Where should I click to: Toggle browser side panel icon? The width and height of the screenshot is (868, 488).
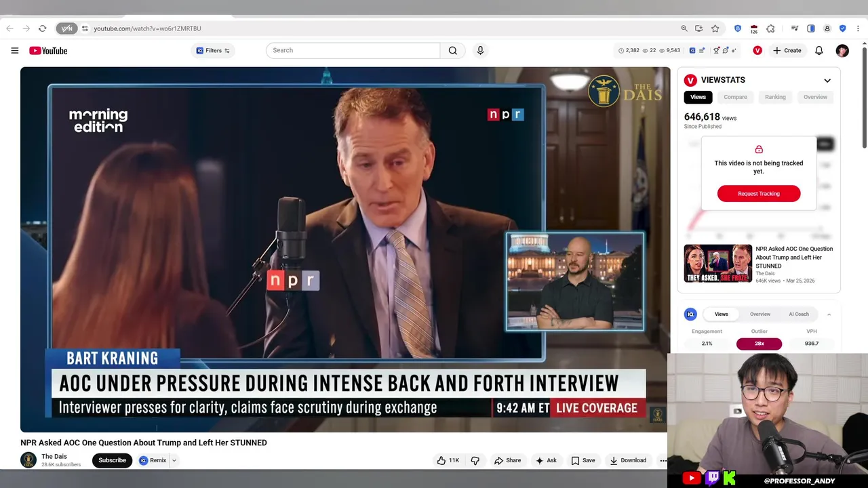click(811, 28)
